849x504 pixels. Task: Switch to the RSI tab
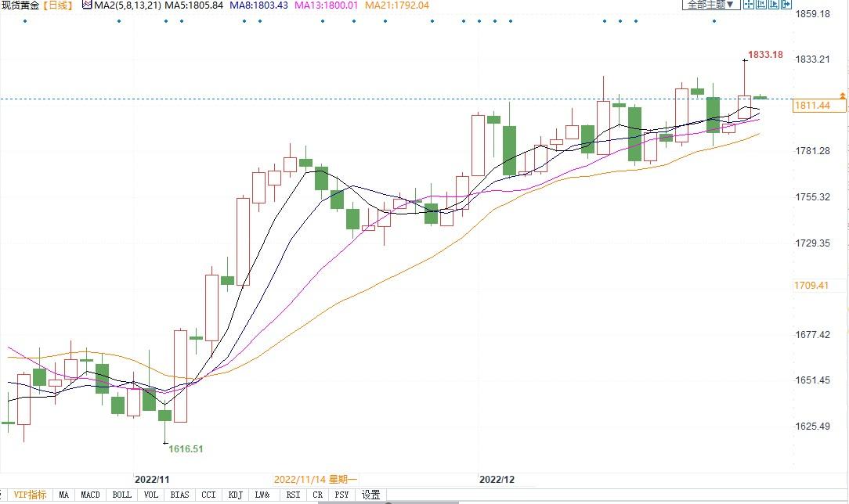[294, 495]
